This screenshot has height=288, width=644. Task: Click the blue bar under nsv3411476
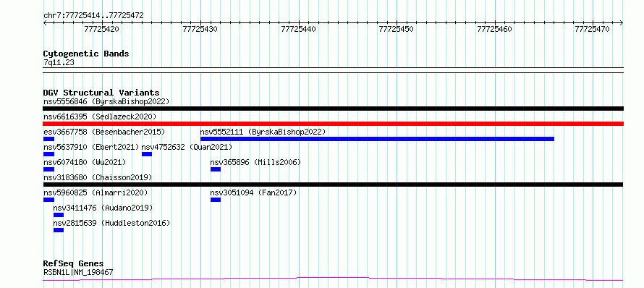tap(59, 215)
